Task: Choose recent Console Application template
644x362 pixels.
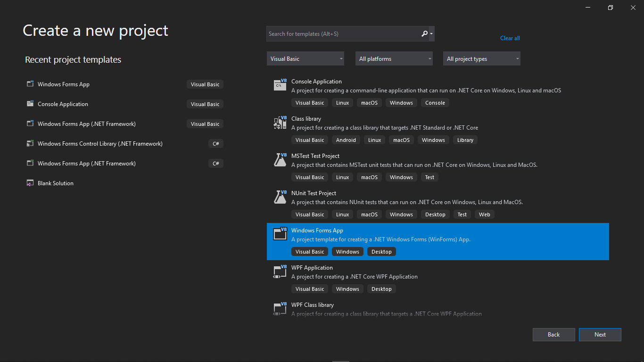Action: coord(63,104)
